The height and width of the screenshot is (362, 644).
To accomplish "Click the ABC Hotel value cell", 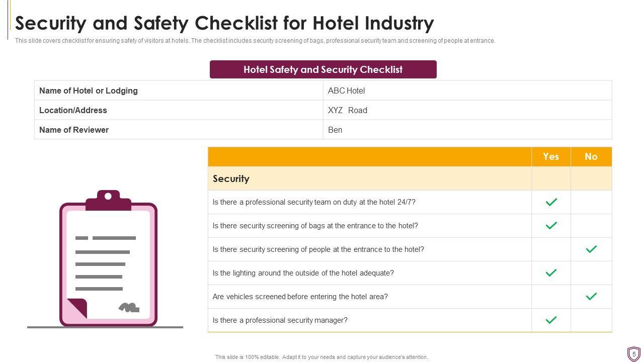I will click(x=467, y=90).
